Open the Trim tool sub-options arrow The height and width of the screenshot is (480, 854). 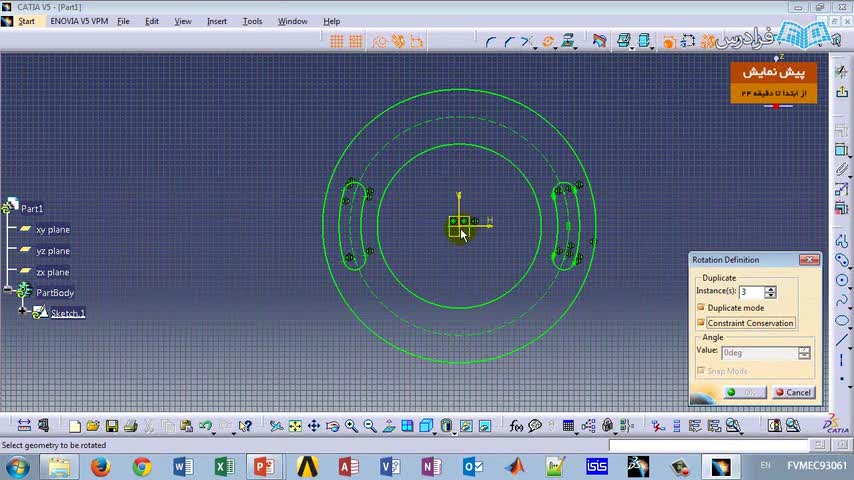535,48
